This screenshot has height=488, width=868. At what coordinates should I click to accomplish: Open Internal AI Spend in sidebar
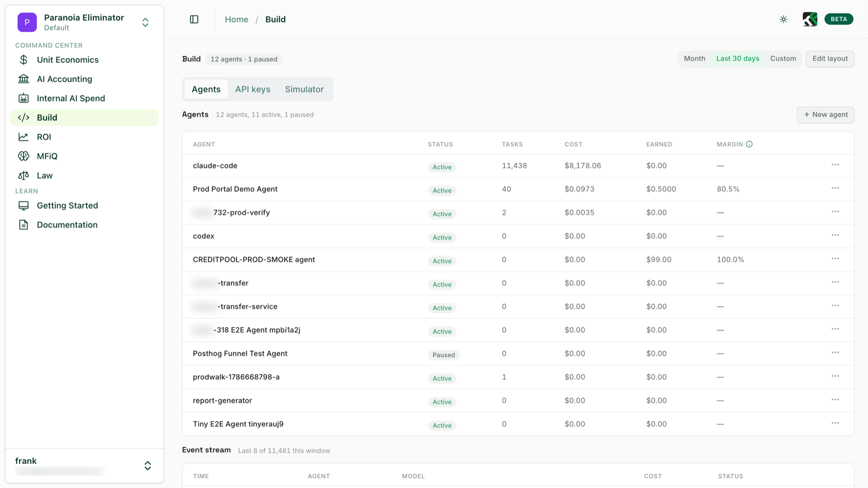(84, 98)
